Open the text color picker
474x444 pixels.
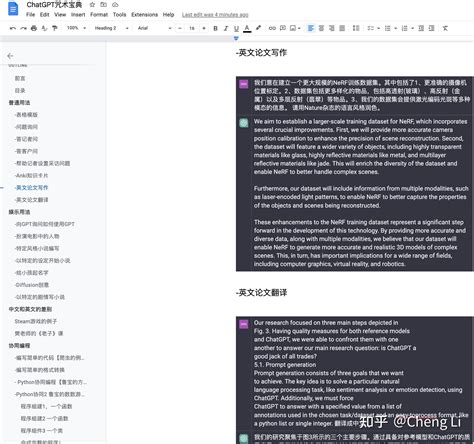[x=247, y=28]
